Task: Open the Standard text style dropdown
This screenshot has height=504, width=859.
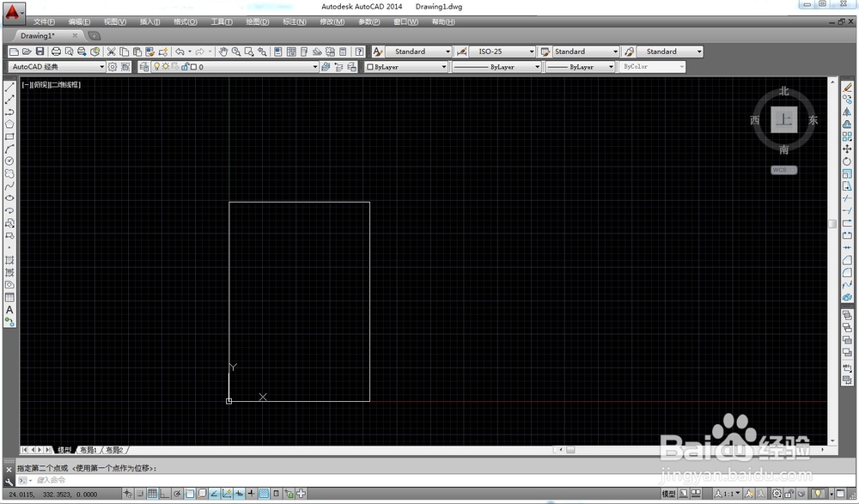Action: [x=418, y=52]
